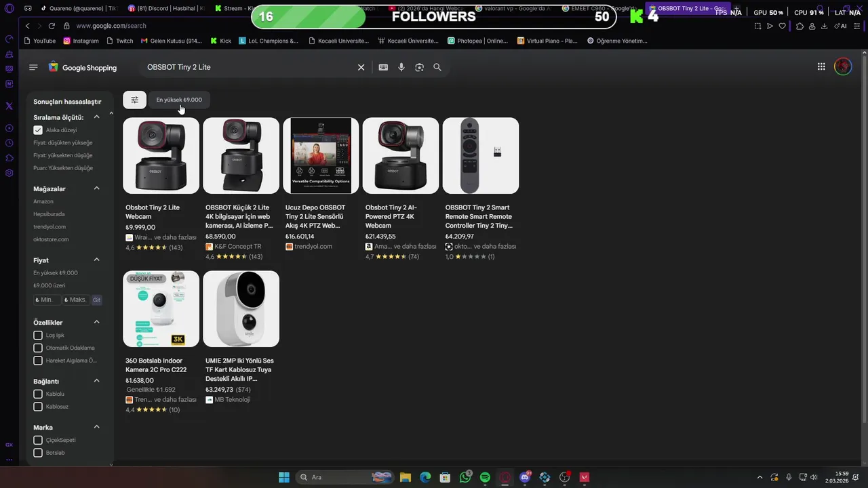
Task: Enter maximum price in Maks. field
Action: pos(76,300)
